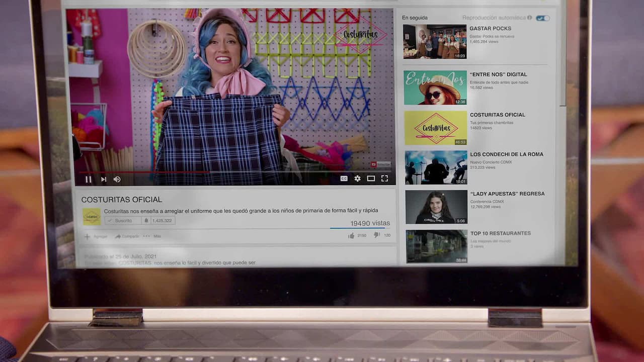Turn off Reproducción automática switch
The width and height of the screenshot is (644, 362).
pyautogui.click(x=542, y=18)
